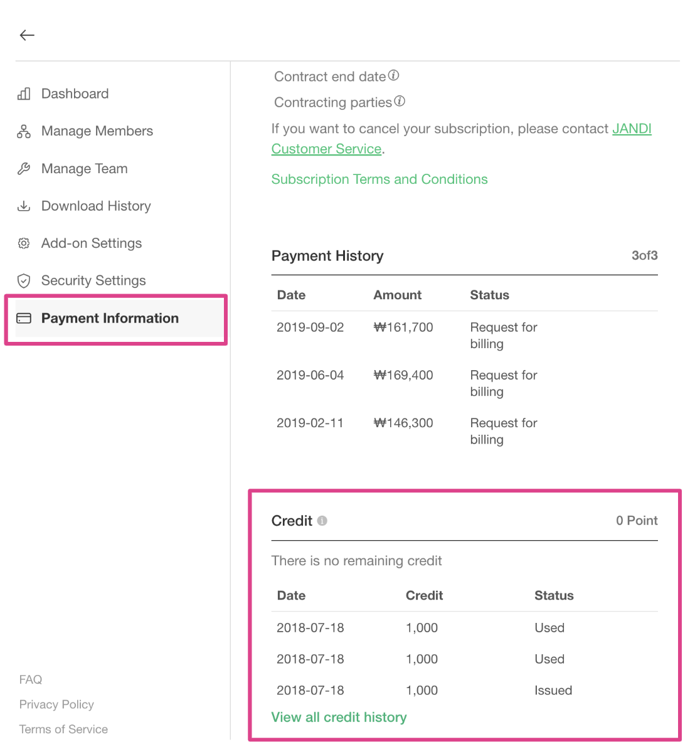Click info icon next to Contracting parties
The image size is (700, 754).
point(400,101)
